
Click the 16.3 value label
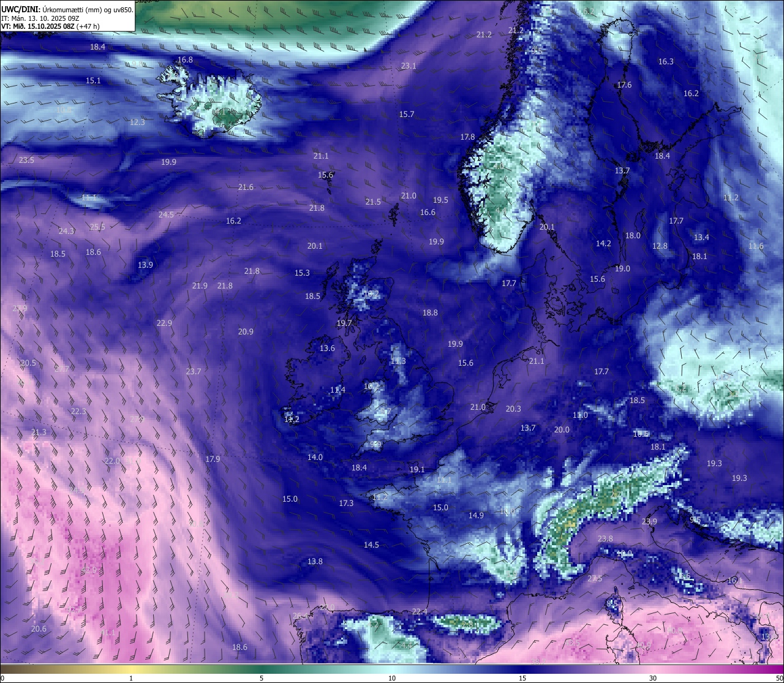666,62
